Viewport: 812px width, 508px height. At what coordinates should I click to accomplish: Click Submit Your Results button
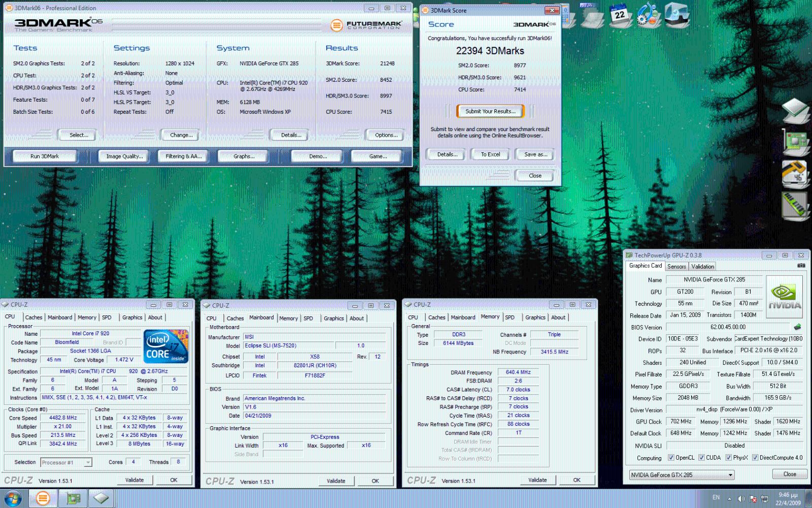[x=490, y=111]
